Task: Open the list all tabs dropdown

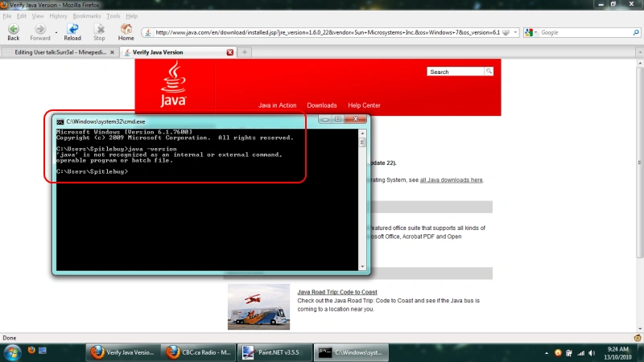Action: tap(640, 52)
